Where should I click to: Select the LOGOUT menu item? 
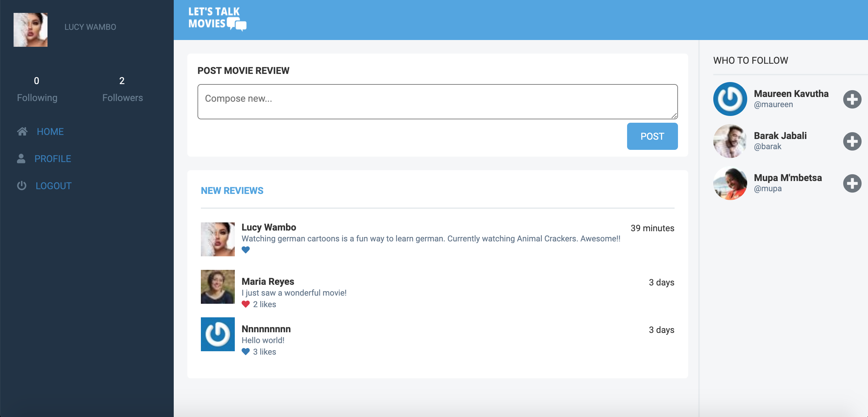point(54,186)
